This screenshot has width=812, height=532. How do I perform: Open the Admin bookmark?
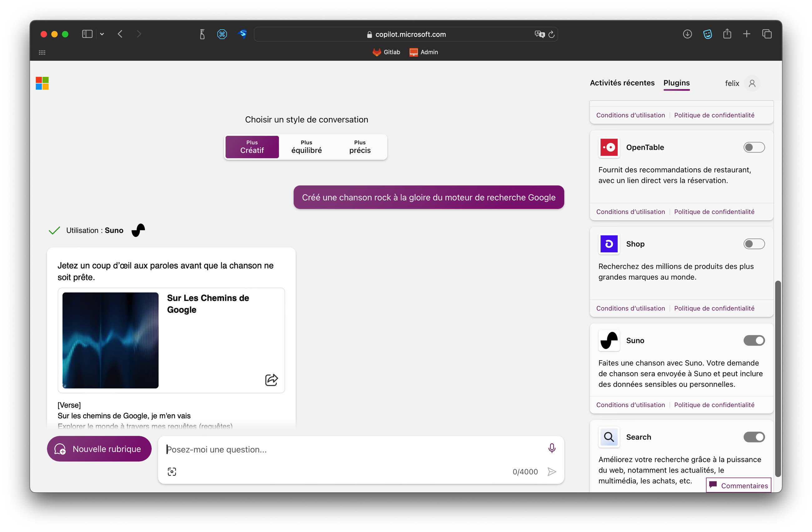coord(424,52)
